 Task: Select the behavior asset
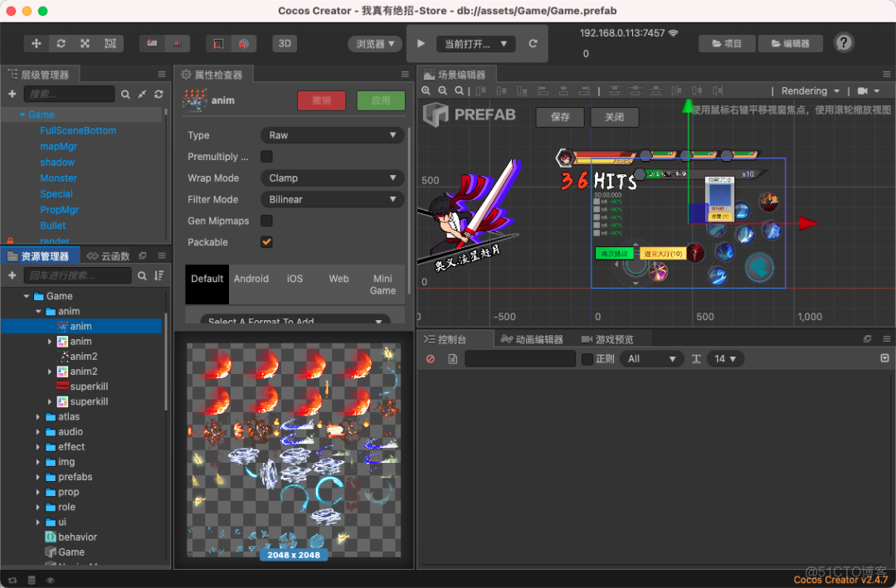71,537
